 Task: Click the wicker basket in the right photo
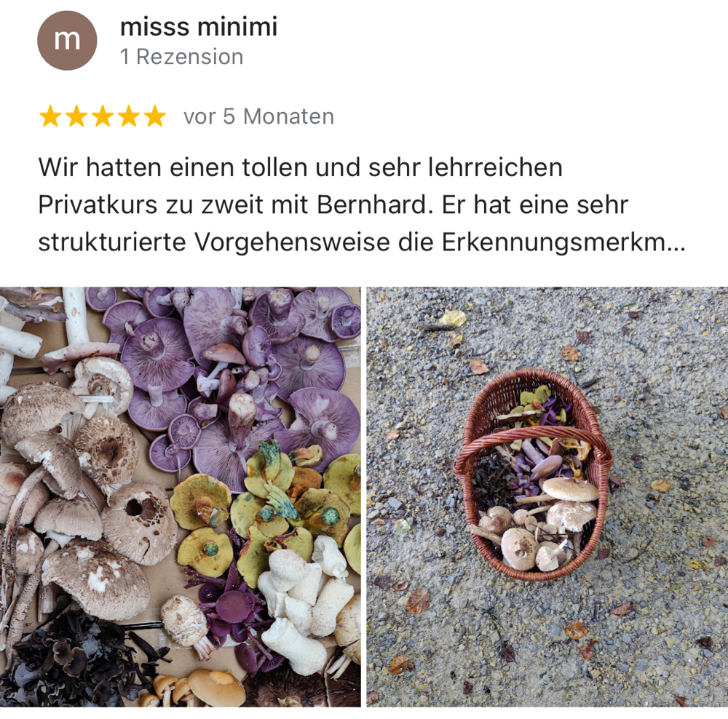click(x=532, y=474)
